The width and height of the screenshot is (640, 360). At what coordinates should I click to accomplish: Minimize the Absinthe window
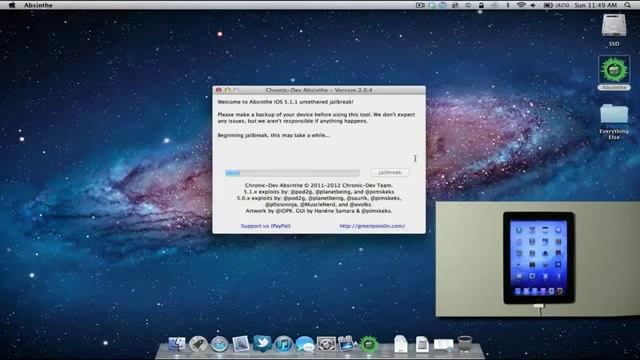click(227, 90)
